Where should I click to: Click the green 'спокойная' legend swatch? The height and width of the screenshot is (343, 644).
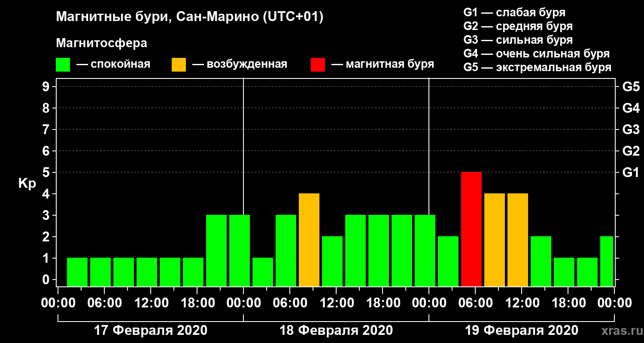click(63, 65)
